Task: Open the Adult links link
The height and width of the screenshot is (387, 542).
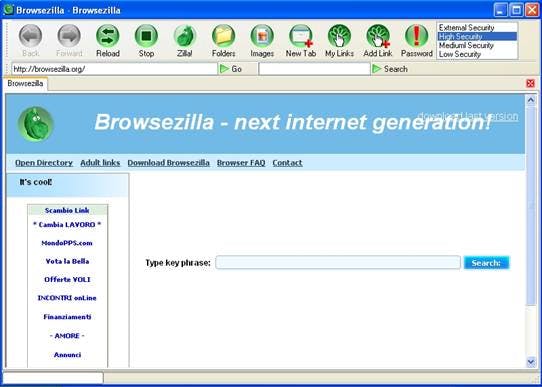Action: pos(100,163)
